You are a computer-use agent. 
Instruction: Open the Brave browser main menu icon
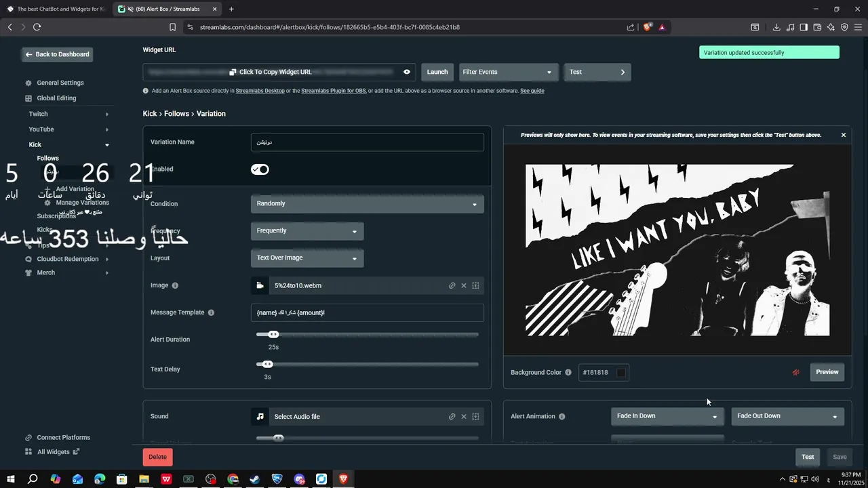[858, 27]
